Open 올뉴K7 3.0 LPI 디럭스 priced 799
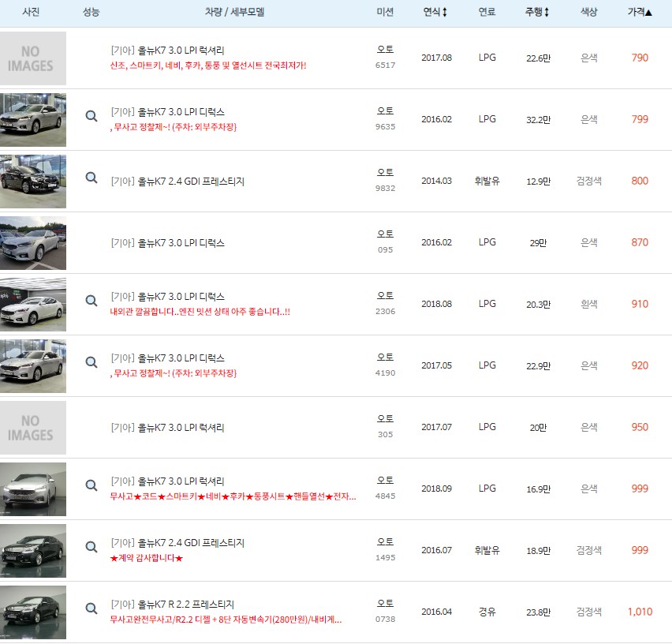 167,112
